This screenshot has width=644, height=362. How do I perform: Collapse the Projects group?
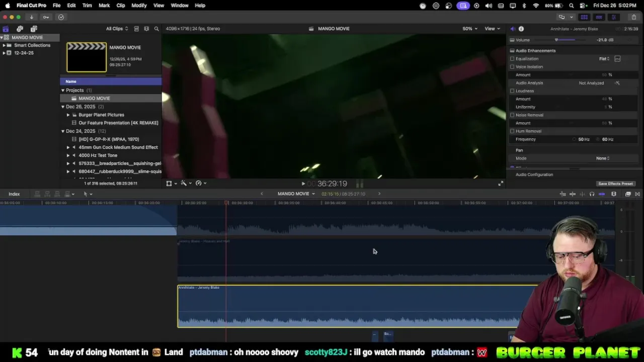[63, 90]
